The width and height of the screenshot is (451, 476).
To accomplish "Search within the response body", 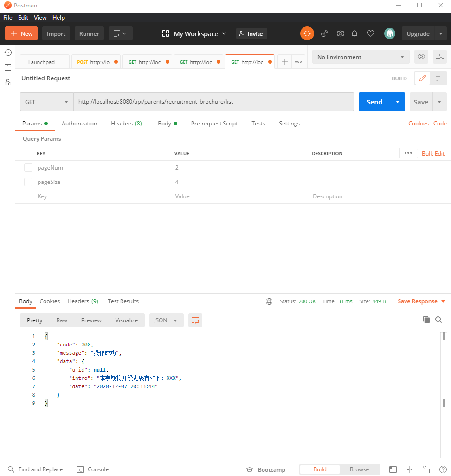I will [438, 320].
